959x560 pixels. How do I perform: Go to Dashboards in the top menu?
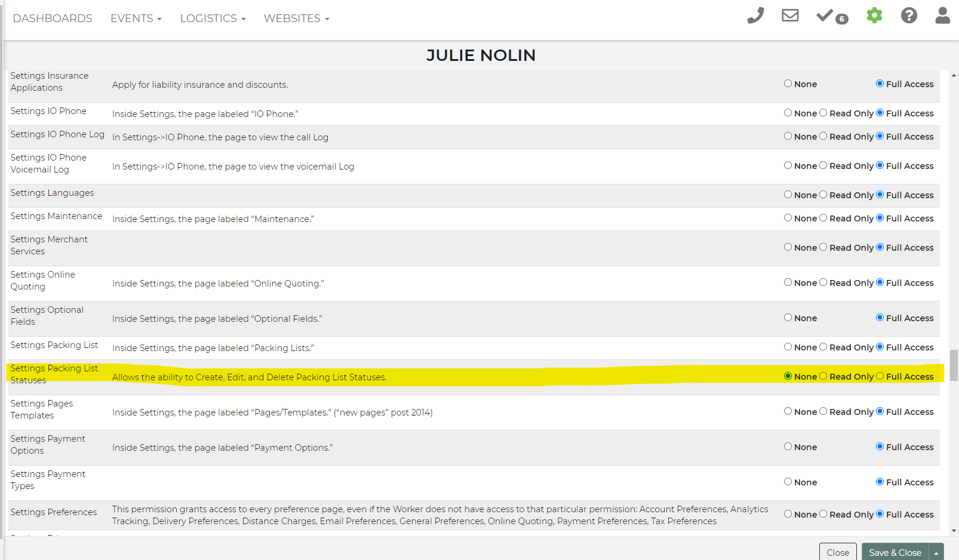pos(53,19)
